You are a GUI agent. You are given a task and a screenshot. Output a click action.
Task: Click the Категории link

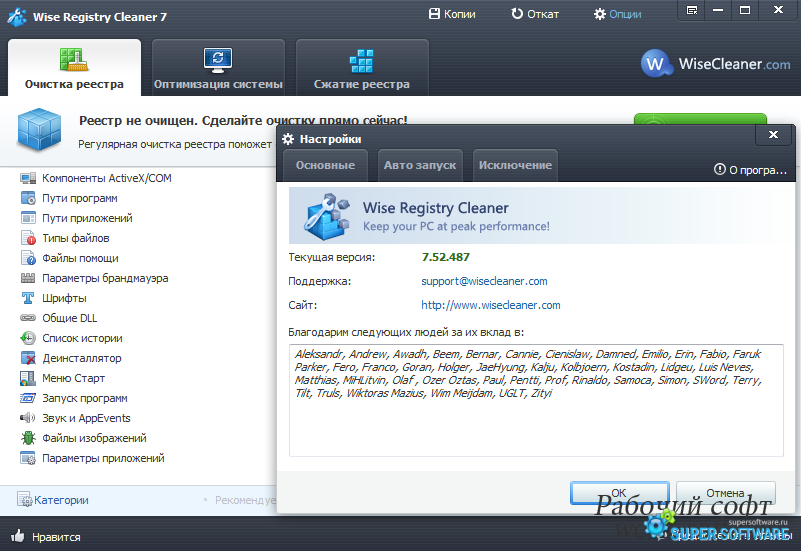[x=61, y=500]
